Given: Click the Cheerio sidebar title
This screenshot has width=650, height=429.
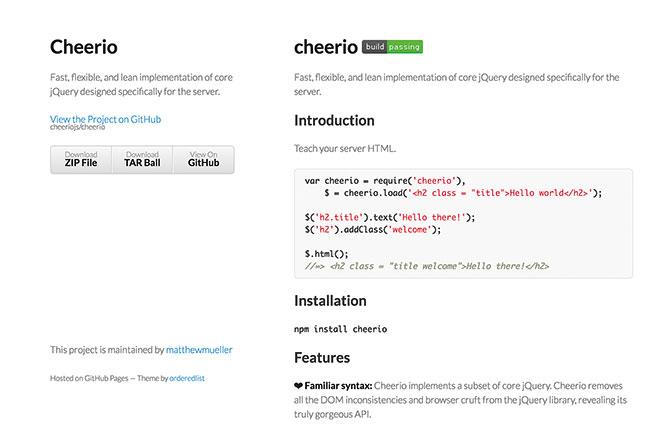Looking at the screenshot, I should [83, 46].
